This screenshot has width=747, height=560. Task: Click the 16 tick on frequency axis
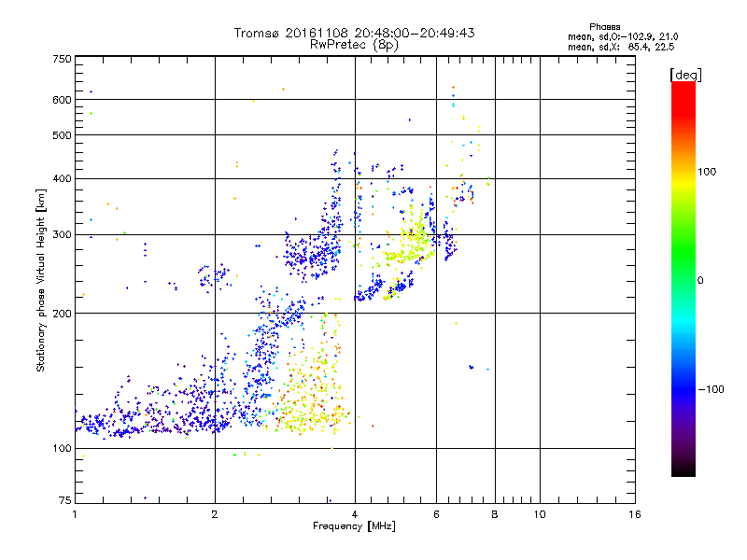633,515
